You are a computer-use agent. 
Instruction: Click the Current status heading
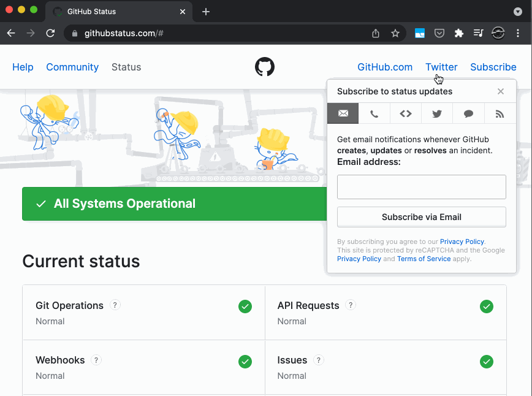(x=81, y=261)
